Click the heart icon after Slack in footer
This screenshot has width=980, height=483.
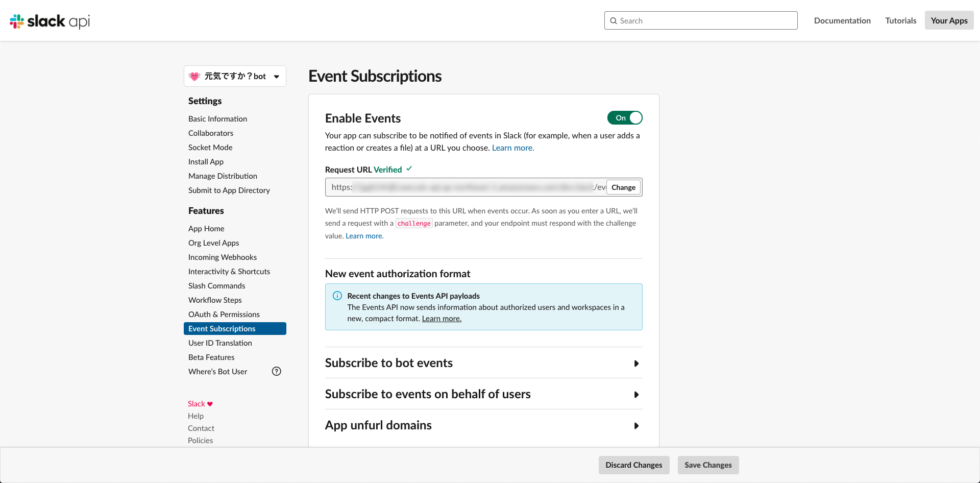click(x=210, y=403)
